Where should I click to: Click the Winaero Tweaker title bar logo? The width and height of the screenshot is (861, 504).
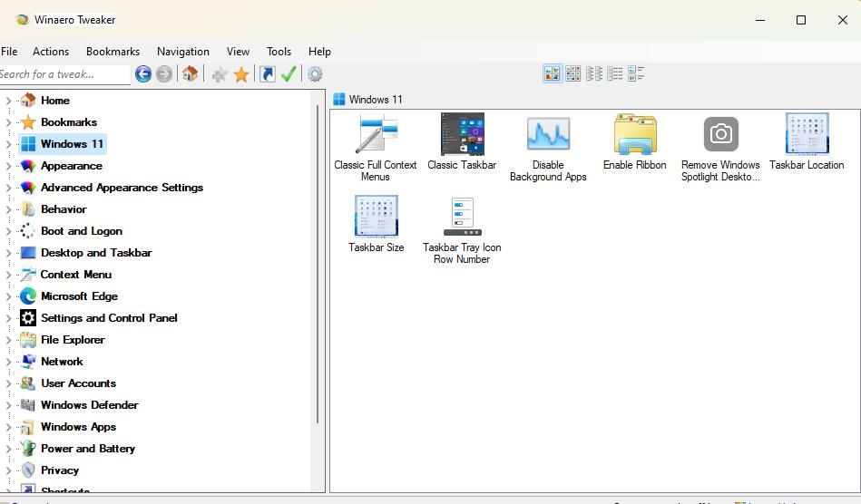23,20
